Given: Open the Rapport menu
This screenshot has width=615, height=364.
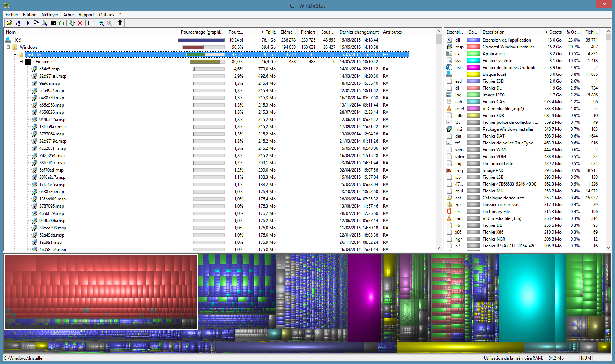Looking at the screenshot, I should point(86,15).
